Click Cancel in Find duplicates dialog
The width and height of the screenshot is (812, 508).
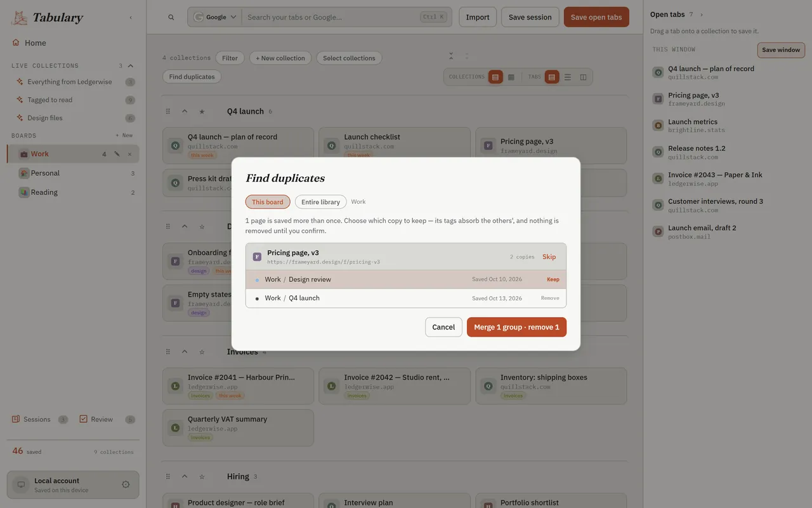pyautogui.click(x=443, y=327)
